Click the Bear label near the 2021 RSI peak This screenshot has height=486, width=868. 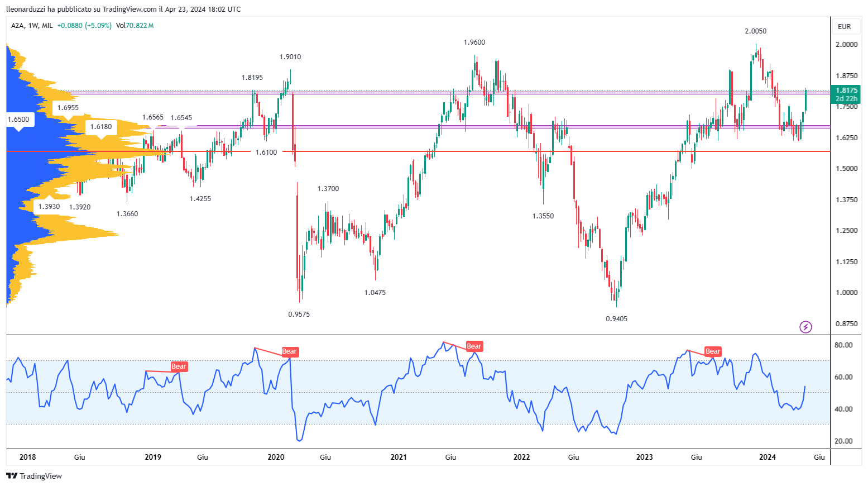coord(474,346)
